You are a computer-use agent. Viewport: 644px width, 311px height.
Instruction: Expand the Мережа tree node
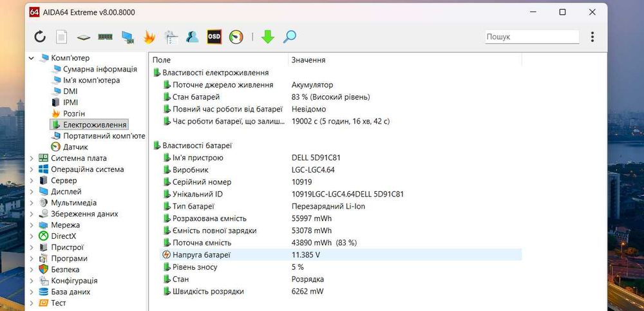pyautogui.click(x=32, y=225)
